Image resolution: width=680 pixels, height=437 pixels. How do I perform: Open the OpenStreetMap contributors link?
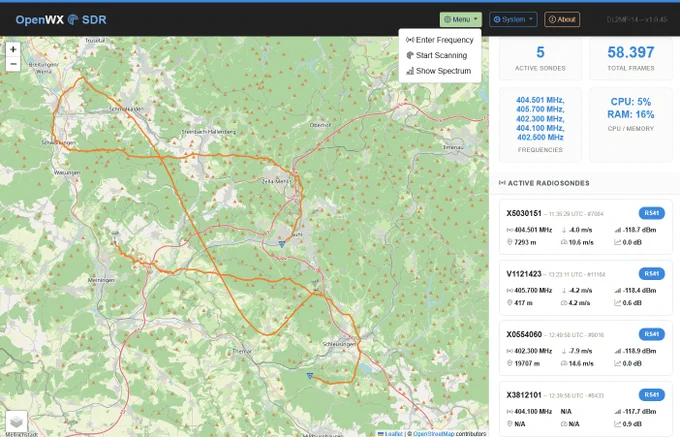point(433,434)
